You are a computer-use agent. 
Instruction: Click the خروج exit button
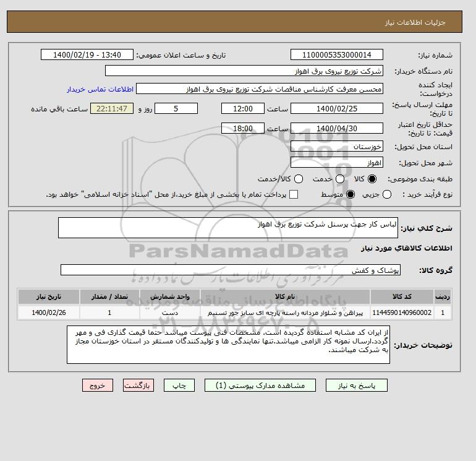98,386
